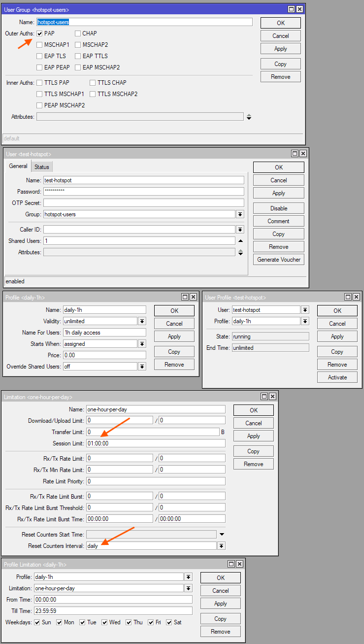This screenshot has width=364, height=644.
Task: Open the Validity dropdown in Profile window
Action: click(x=142, y=321)
